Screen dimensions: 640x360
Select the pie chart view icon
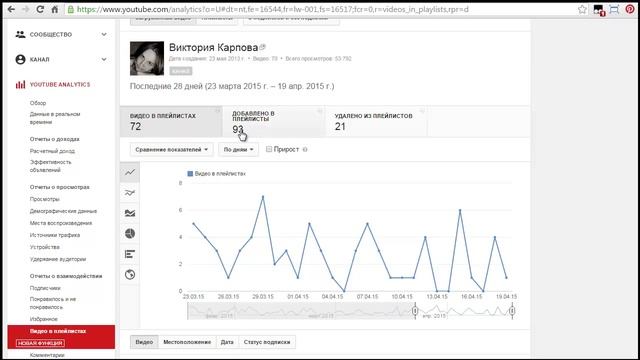click(130, 233)
